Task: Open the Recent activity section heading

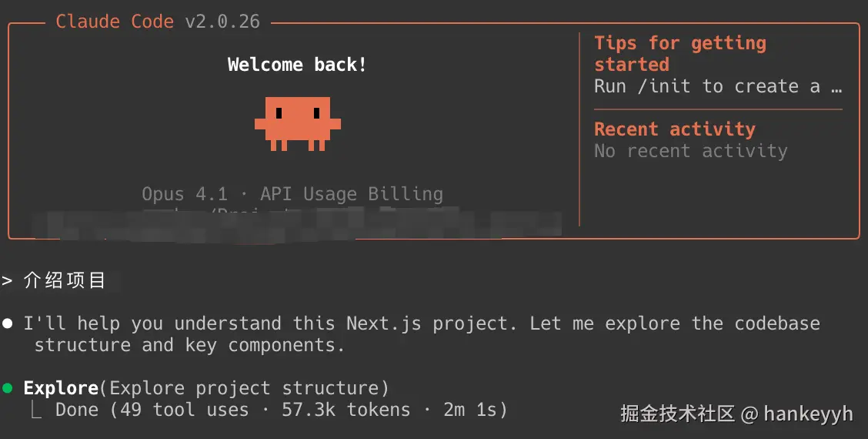Action: pyautogui.click(x=675, y=129)
